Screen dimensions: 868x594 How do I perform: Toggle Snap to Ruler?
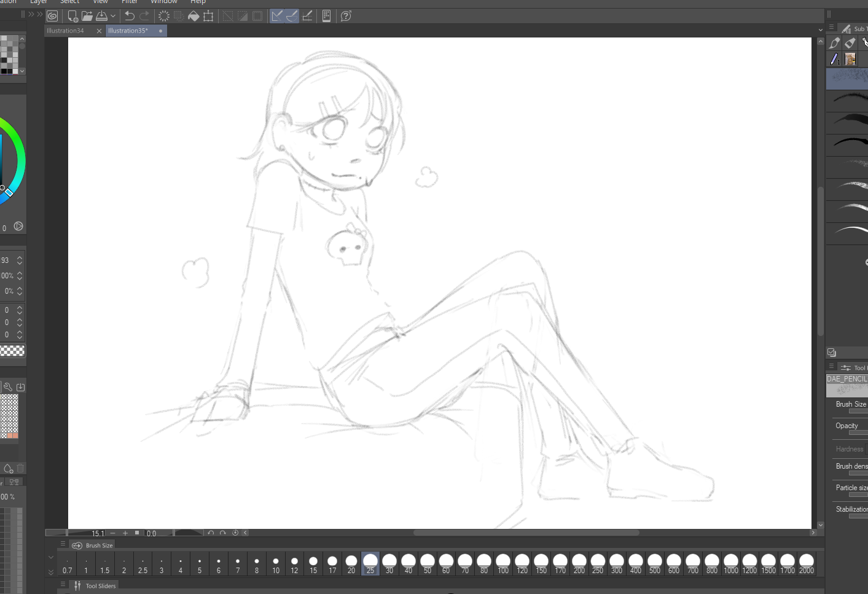pyautogui.click(x=277, y=16)
